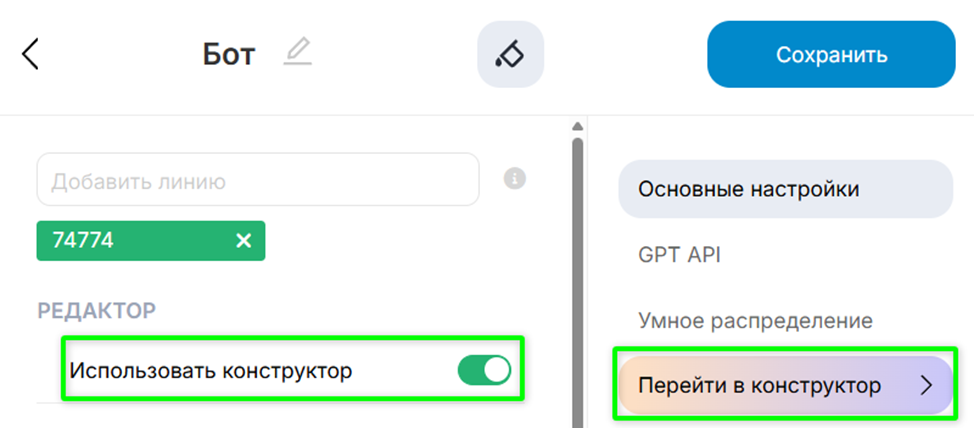
Task: Click the back arrow icon
Action: pos(30,54)
